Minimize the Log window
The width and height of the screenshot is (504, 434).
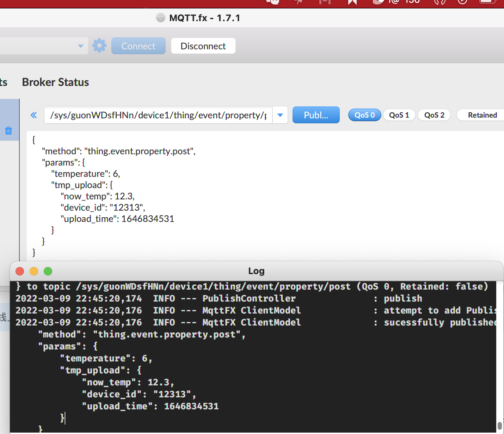34,271
